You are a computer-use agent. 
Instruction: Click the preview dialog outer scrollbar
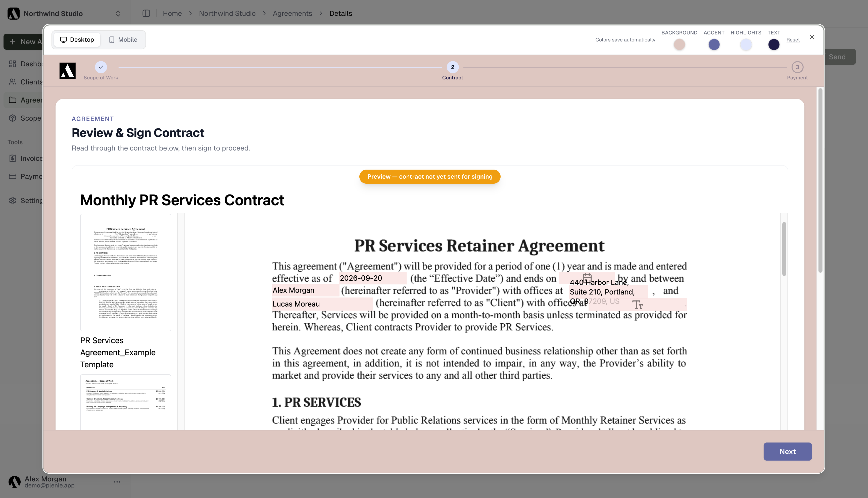point(820,180)
